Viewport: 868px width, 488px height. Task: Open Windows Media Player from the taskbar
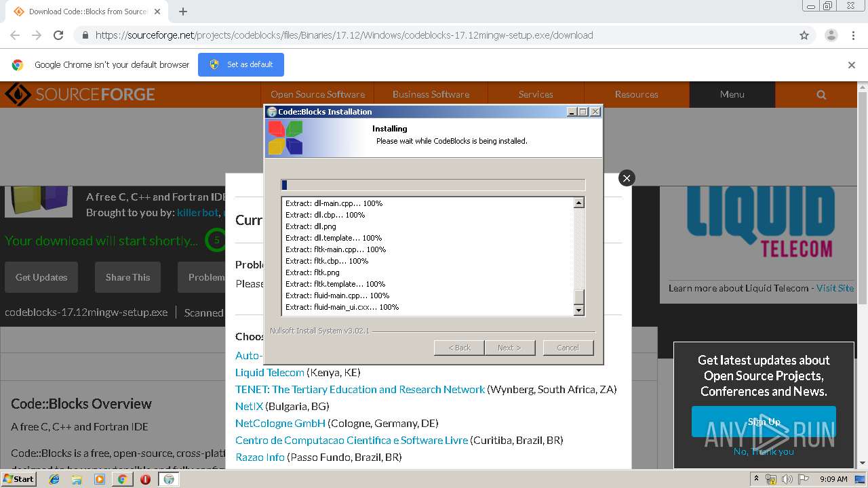pos(100,479)
